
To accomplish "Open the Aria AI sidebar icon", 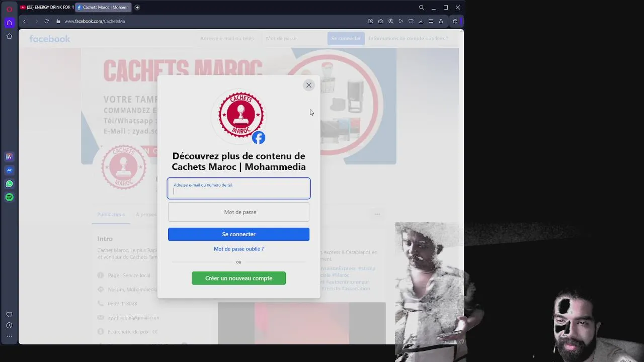I will (x=9, y=157).
